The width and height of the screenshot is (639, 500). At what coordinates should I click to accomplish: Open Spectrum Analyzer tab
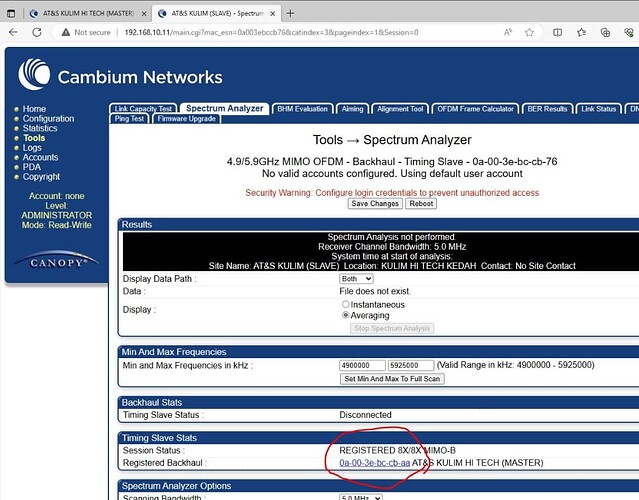[x=225, y=108]
